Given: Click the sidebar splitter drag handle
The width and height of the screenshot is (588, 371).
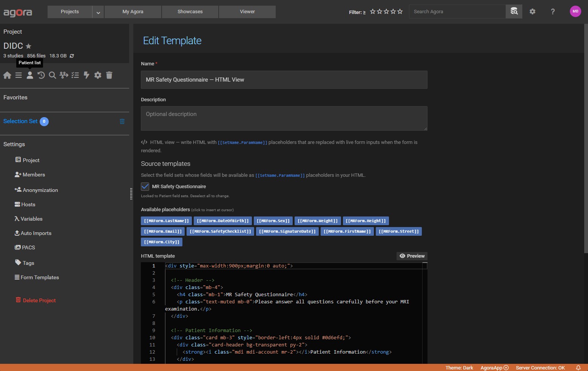Looking at the screenshot, I should [131, 194].
